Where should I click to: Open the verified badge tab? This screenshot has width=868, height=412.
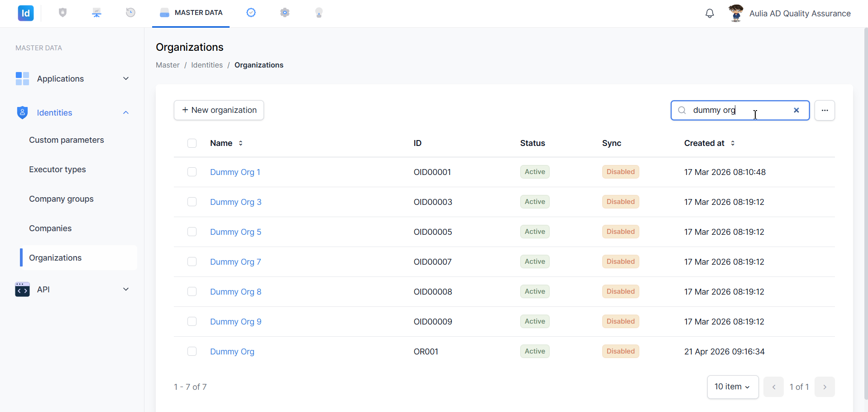[x=251, y=13]
